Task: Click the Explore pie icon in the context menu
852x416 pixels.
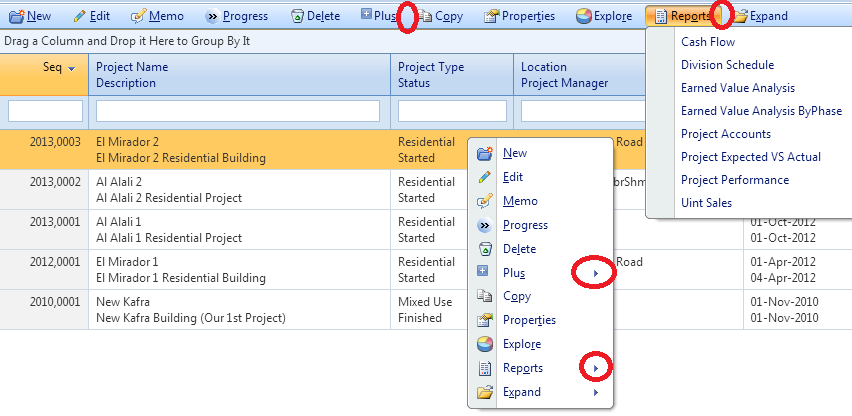Action: 485,344
